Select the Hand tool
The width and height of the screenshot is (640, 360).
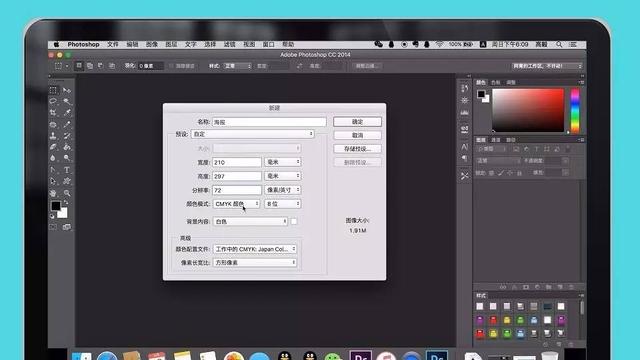click(53, 193)
